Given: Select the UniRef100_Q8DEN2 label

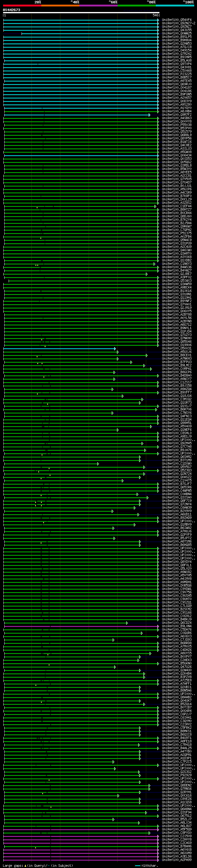Looking at the screenshot, I should [177, 785].
